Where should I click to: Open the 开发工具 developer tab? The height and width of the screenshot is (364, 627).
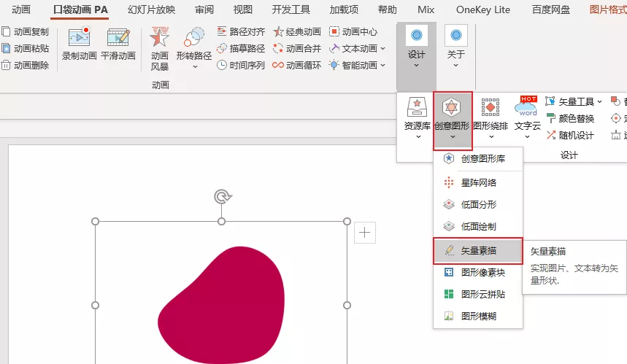291,9
